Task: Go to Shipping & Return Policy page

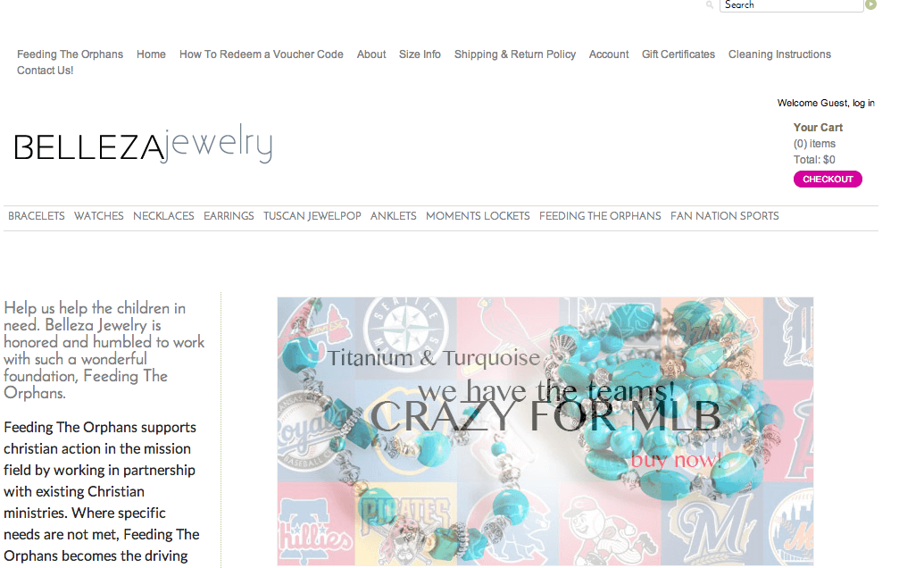Action: click(x=514, y=54)
